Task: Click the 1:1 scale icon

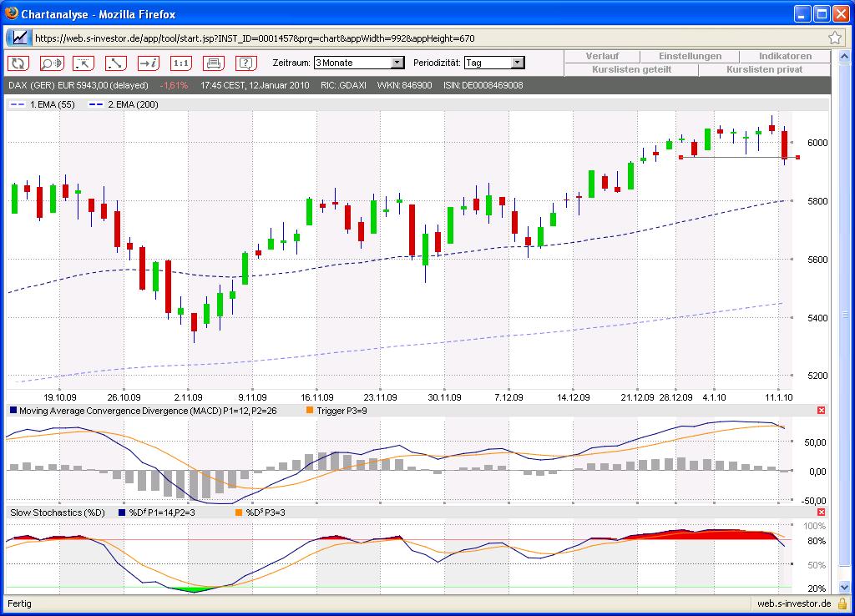Action: pyautogui.click(x=180, y=63)
